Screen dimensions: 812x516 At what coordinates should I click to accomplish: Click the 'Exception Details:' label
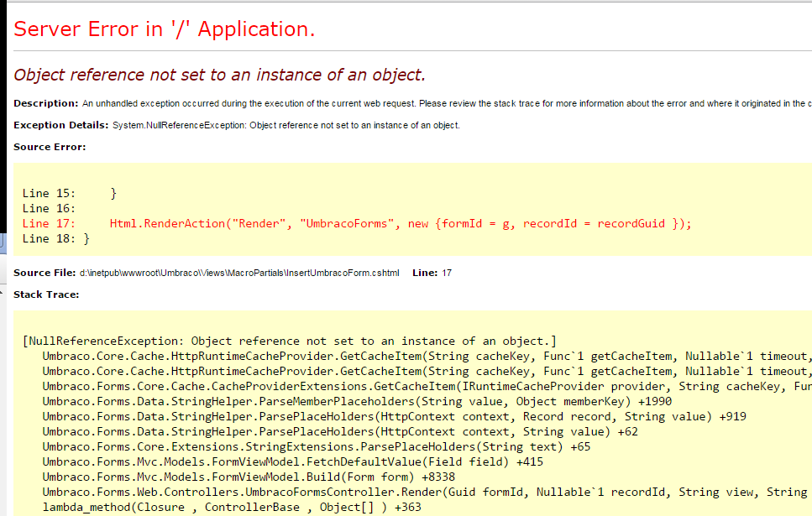(x=61, y=125)
